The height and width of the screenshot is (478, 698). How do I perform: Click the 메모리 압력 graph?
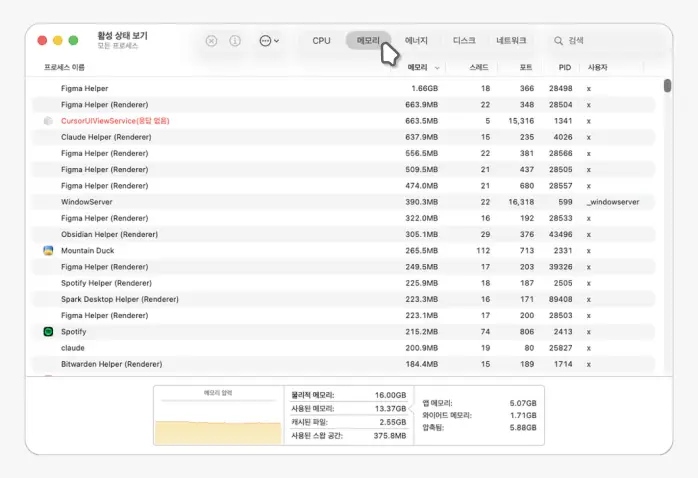coord(218,415)
